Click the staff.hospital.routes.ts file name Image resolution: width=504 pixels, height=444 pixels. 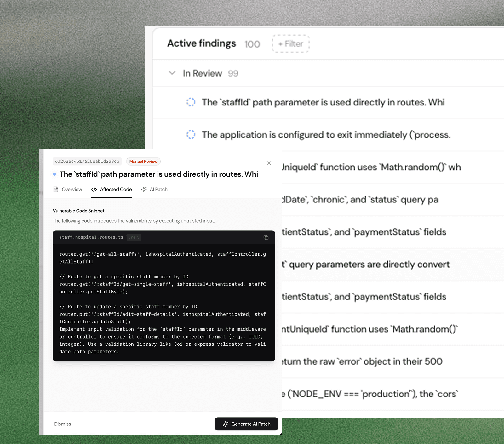[x=91, y=237]
